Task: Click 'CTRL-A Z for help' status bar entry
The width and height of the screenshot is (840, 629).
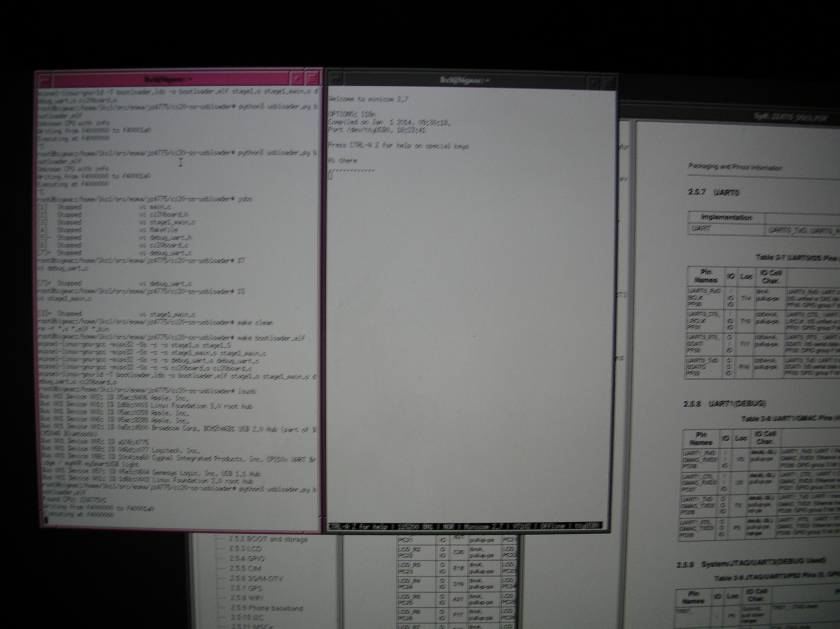Action: coord(358,526)
